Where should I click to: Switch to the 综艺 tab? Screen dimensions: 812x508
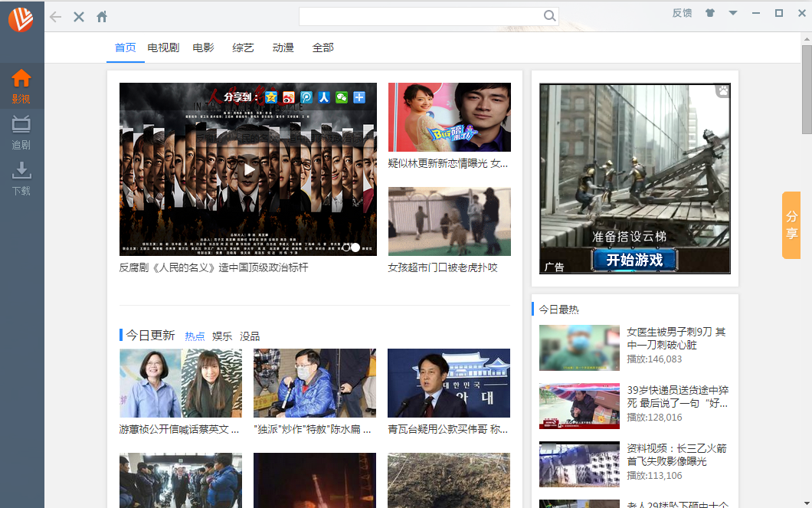coord(243,48)
